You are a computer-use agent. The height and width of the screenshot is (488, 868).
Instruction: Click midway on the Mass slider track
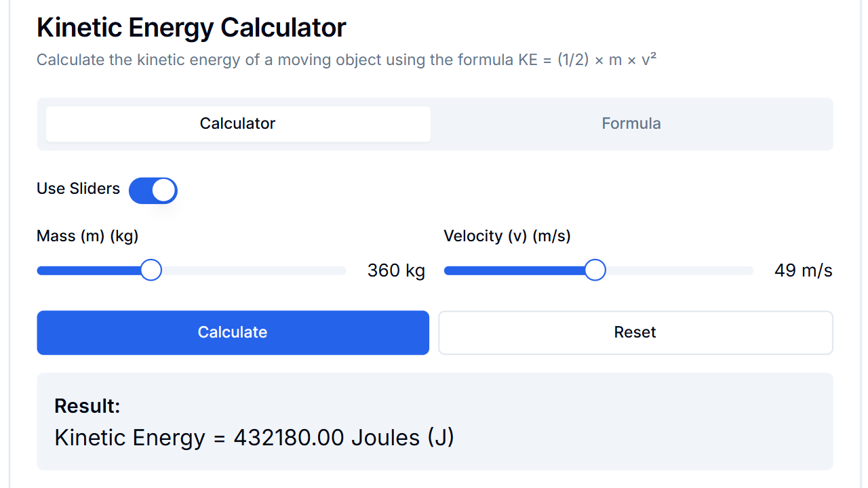tap(191, 270)
